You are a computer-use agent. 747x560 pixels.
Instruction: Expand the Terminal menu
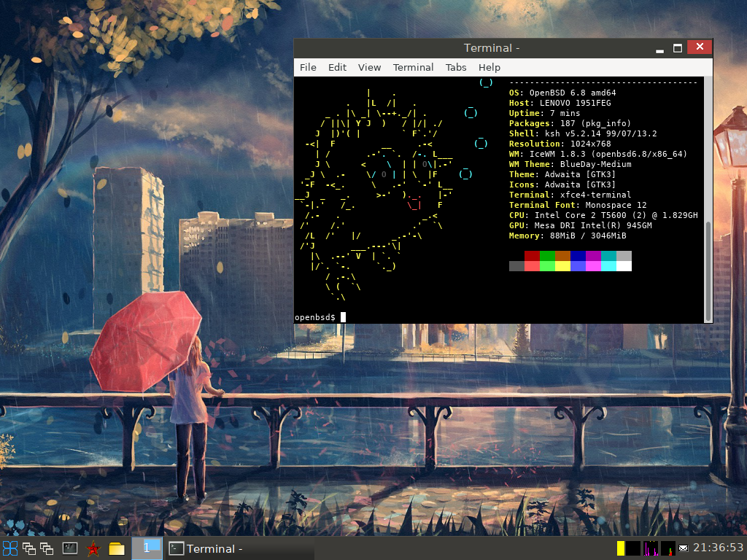point(413,67)
